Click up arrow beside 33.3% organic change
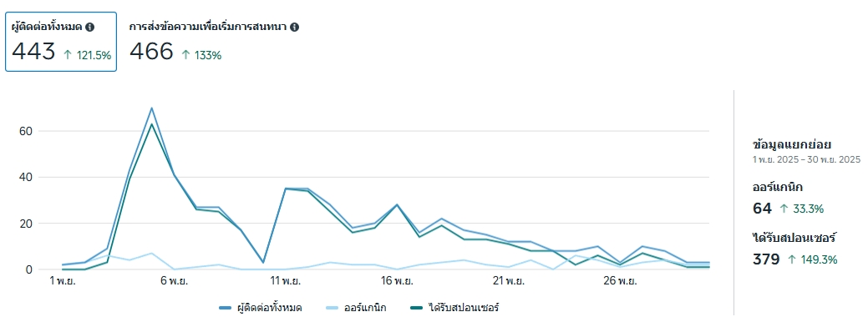 tap(784, 209)
